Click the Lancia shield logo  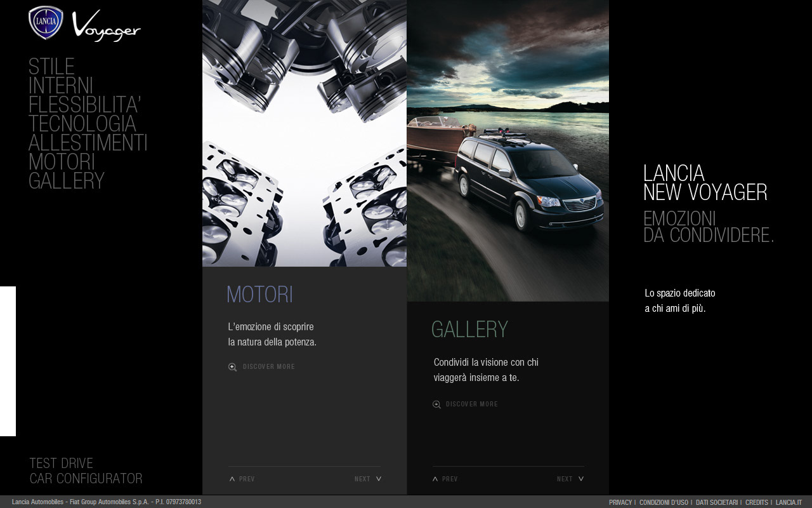46,23
